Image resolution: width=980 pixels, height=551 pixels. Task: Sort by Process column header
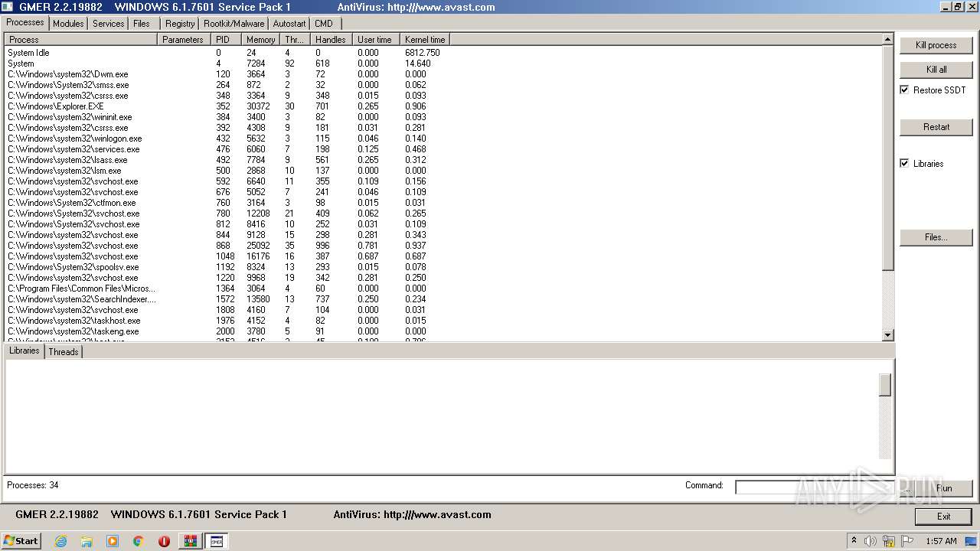tap(81, 40)
